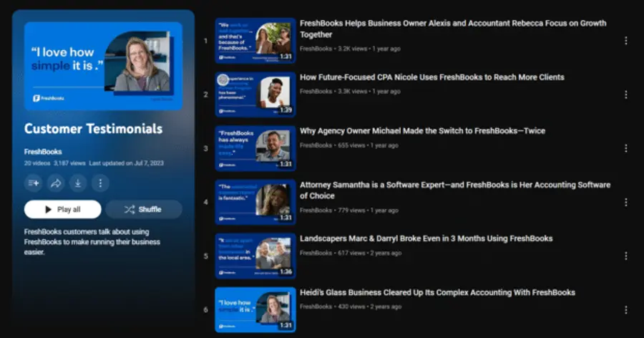This screenshot has height=338, width=644.
Task: Click FreshBooks channel name under CPA Nicole video
Action: click(316, 91)
